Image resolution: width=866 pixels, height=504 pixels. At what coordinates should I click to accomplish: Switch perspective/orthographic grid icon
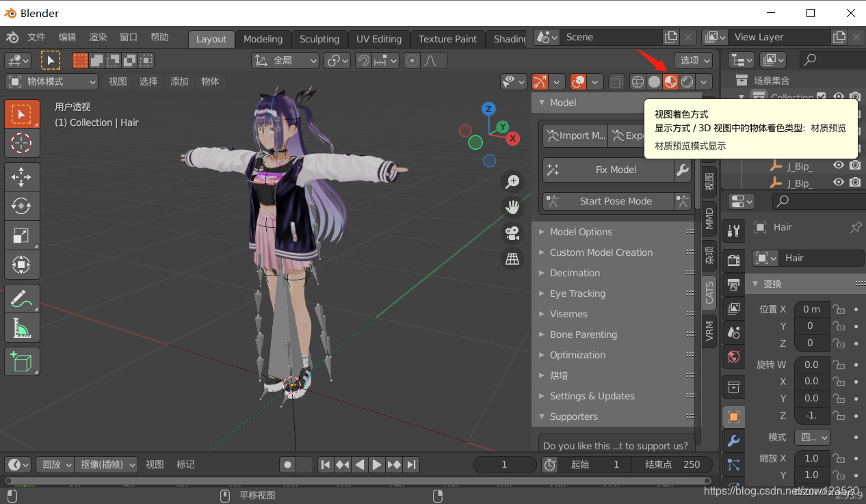pos(512,258)
